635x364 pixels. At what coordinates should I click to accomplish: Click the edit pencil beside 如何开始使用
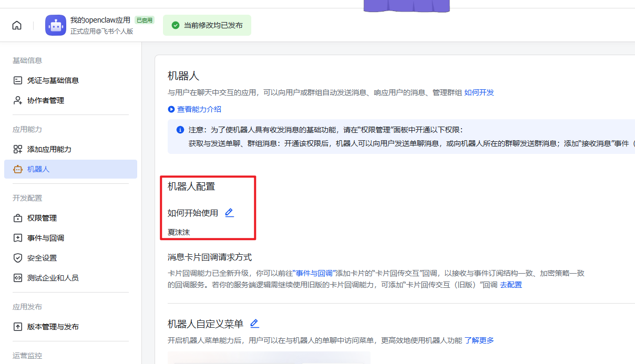[229, 213]
